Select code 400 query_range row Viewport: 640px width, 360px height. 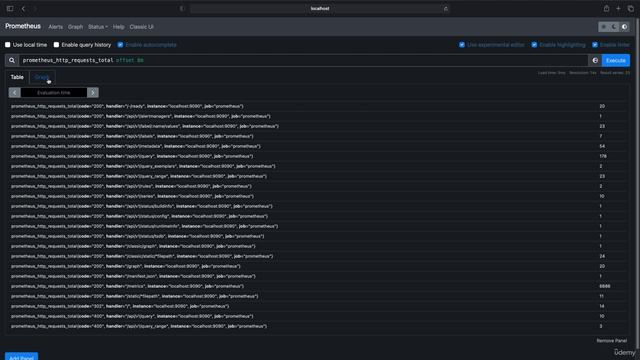(318, 326)
